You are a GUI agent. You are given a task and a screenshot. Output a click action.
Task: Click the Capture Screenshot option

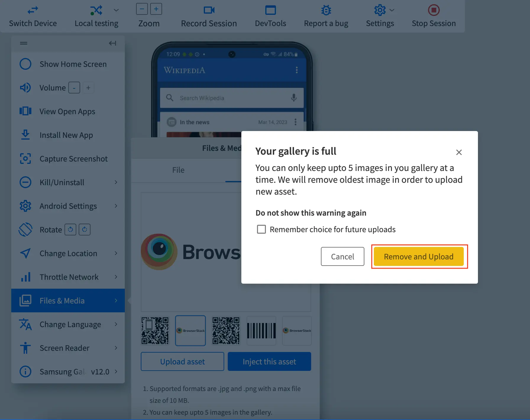click(x=73, y=159)
